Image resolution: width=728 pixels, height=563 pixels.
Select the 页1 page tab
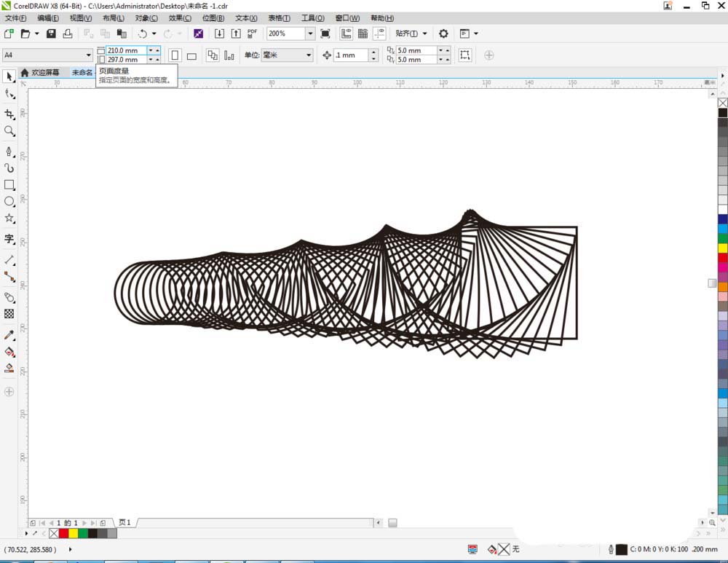[125, 523]
